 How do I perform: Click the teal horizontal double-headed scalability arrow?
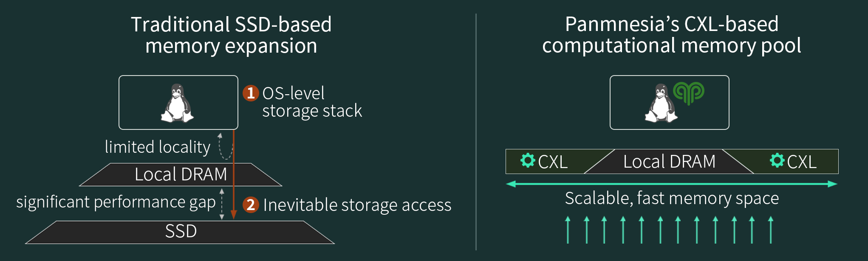[672, 184]
